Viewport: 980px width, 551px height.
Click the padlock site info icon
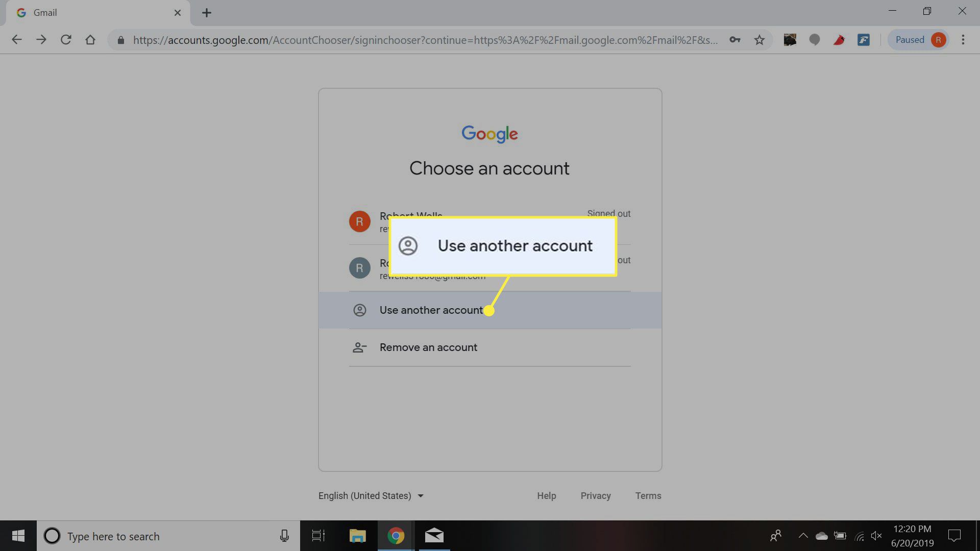pos(121,40)
